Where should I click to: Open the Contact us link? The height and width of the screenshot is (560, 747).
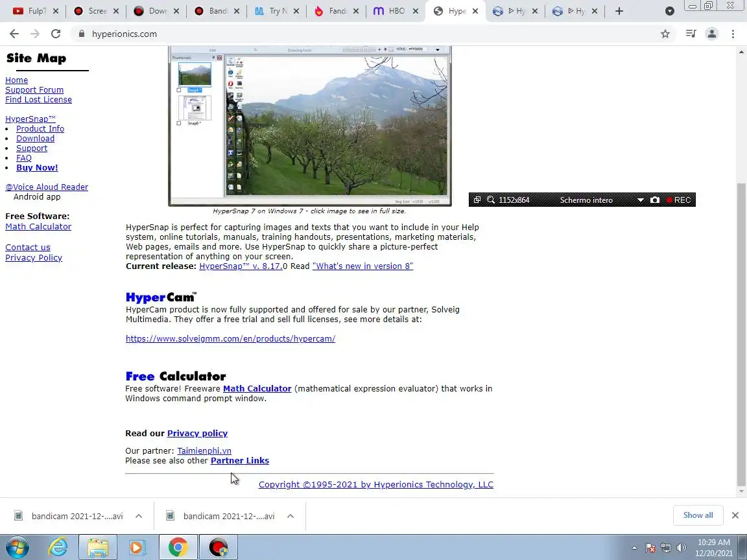pyautogui.click(x=28, y=247)
